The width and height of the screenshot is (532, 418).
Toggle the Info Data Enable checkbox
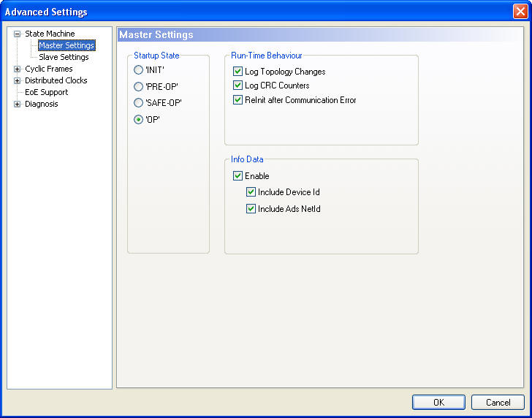click(x=237, y=176)
